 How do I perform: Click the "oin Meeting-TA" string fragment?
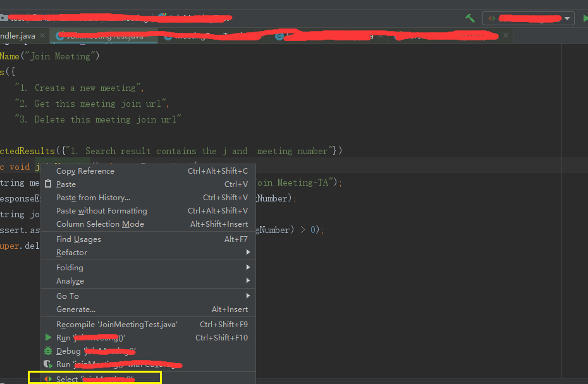pyautogui.click(x=295, y=183)
